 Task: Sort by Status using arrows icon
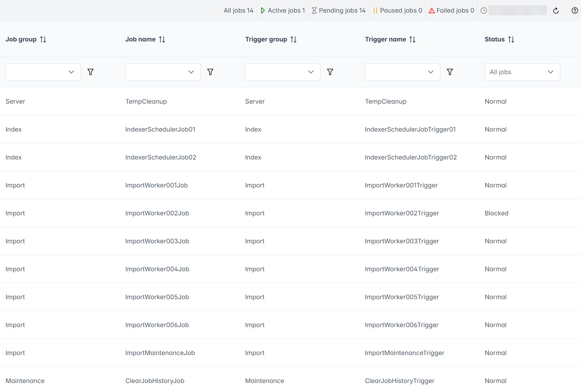point(511,39)
